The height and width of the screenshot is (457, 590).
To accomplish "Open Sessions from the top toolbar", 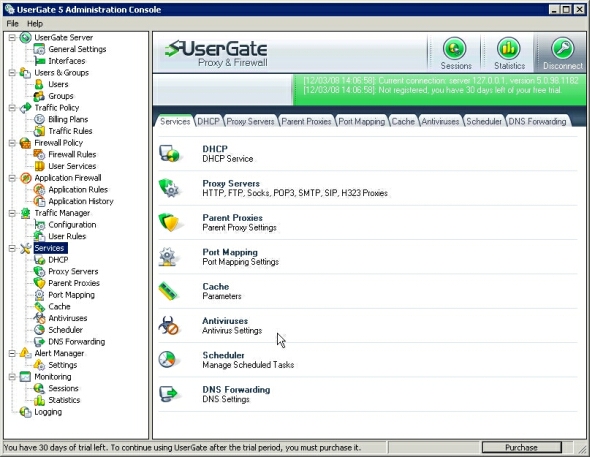I will click(x=455, y=53).
